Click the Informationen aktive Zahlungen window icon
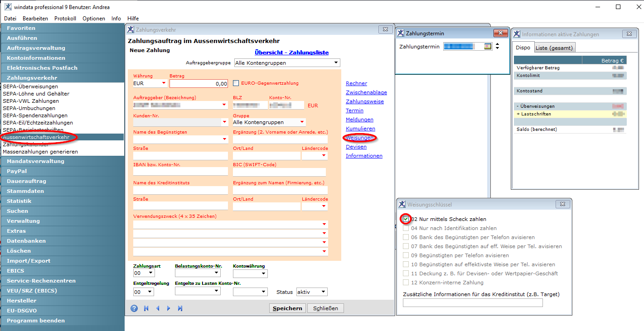The image size is (644, 331). [x=517, y=34]
